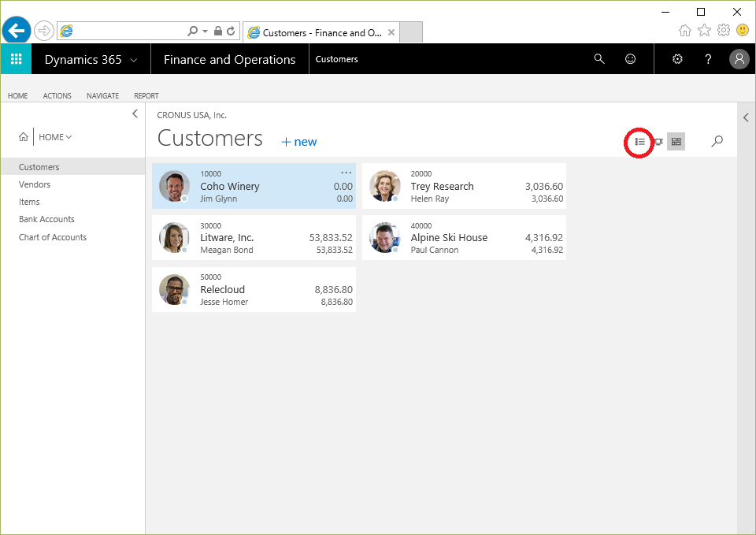Image resolution: width=756 pixels, height=535 pixels.
Task: Open the Coho Winery customer name
Action: click(x=230, y=186)
